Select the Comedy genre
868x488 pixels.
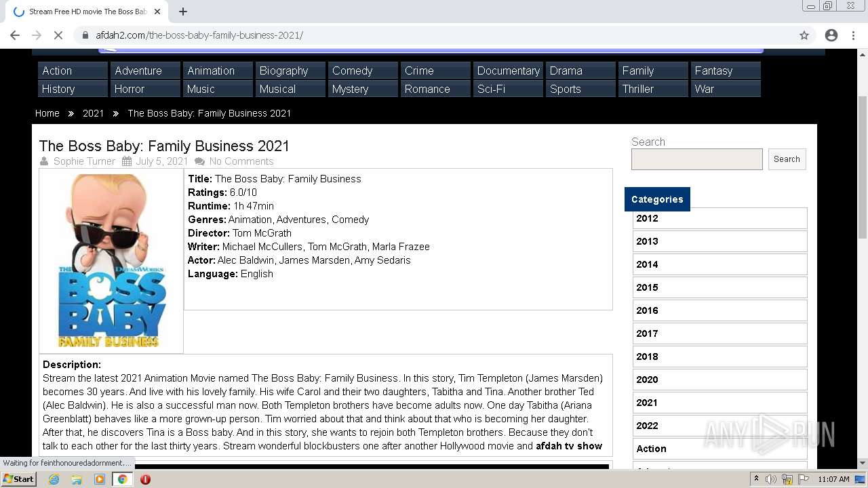363,70
